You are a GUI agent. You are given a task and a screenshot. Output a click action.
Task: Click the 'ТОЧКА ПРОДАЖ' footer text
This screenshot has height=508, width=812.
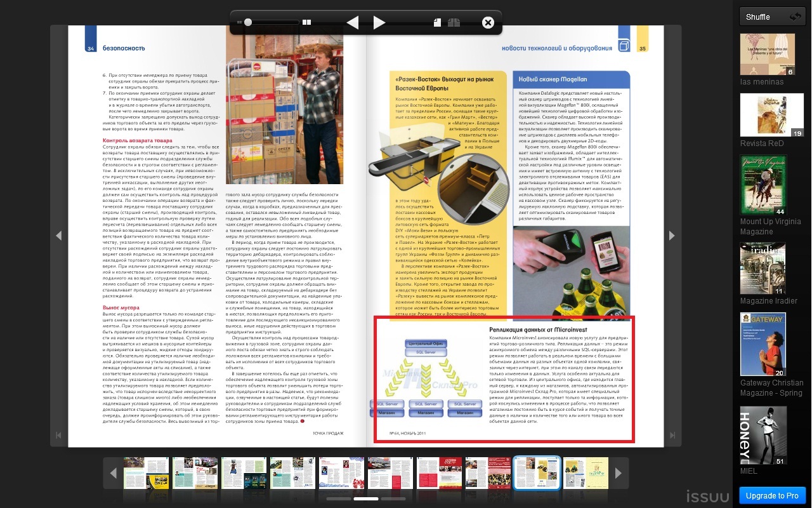[328, 433]
